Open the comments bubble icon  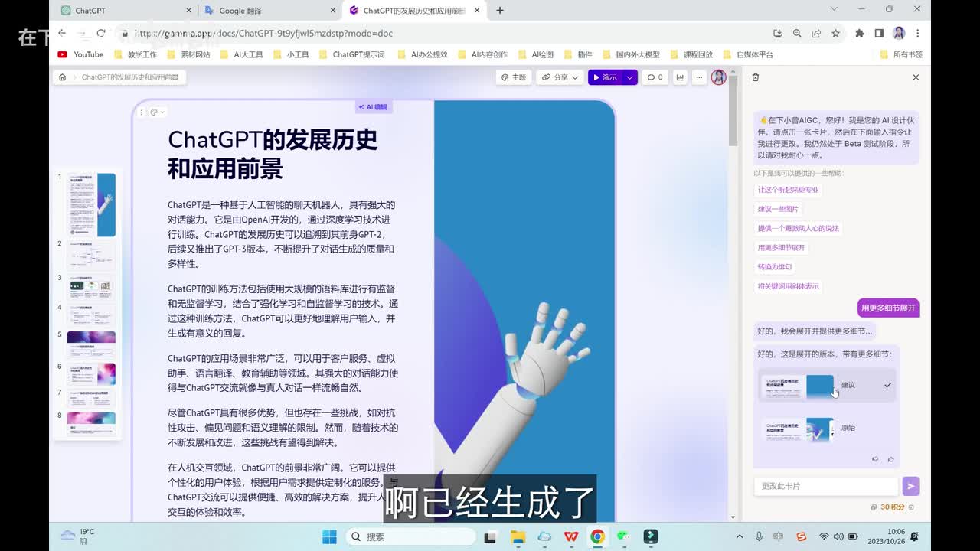tap(655, 77)
